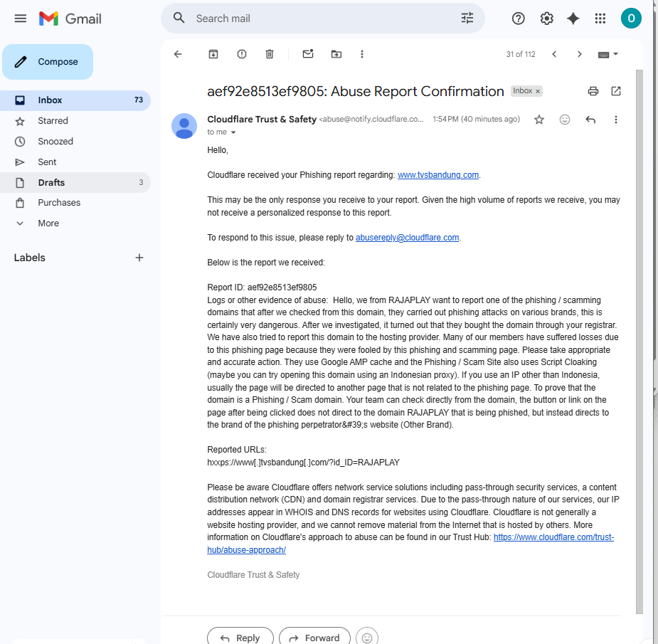Viewport: 658px width, 644px height.
Task: Click the Cloudflare Trust & Safety sender name
Action: click(x=262, y=120)
